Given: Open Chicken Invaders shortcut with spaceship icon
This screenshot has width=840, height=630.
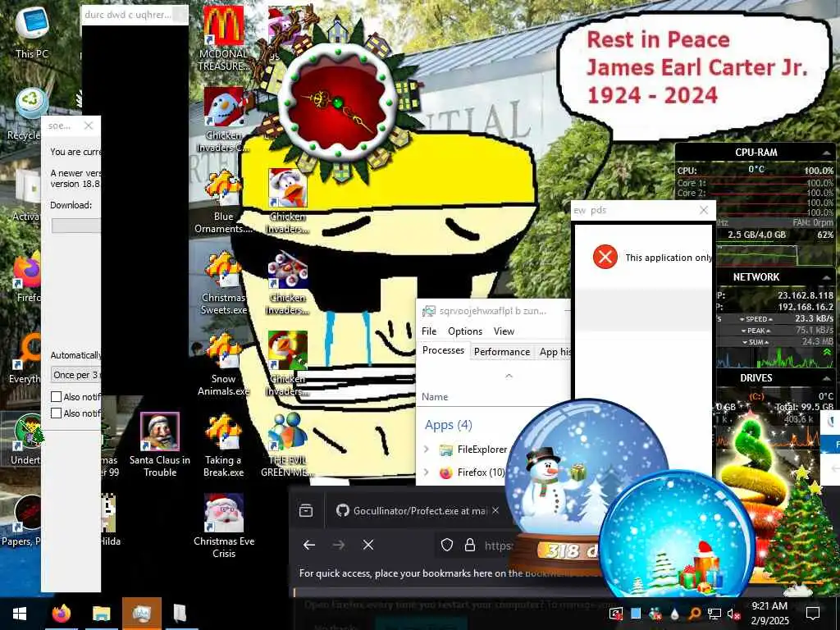Looking at the screenshot, I should coord(288,283).
